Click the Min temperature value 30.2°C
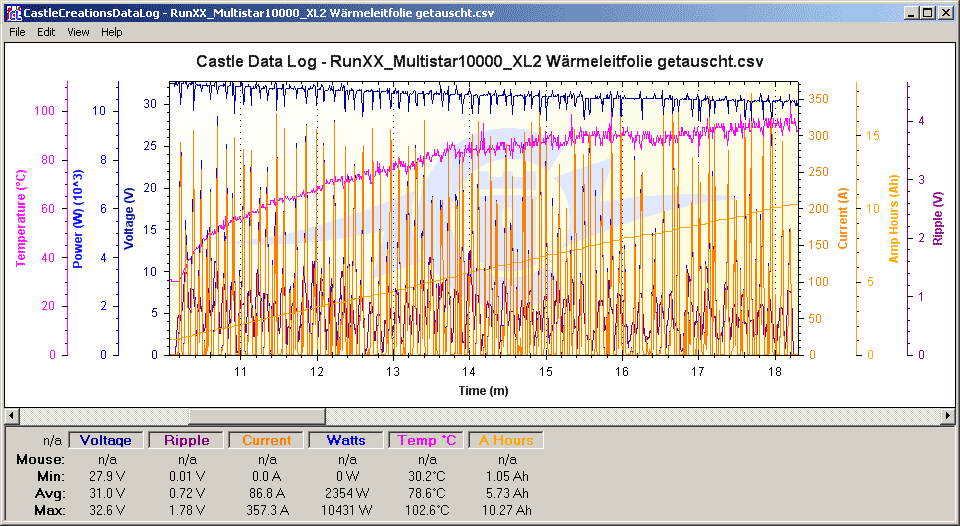Viewport: 960px width, 526px height. [427, 476]
